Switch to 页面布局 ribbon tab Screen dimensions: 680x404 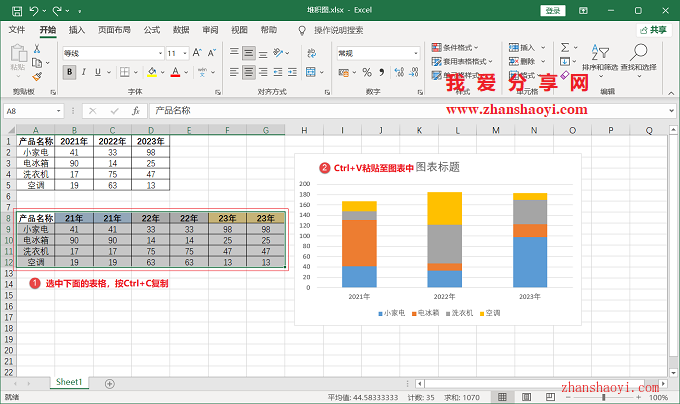114,30
